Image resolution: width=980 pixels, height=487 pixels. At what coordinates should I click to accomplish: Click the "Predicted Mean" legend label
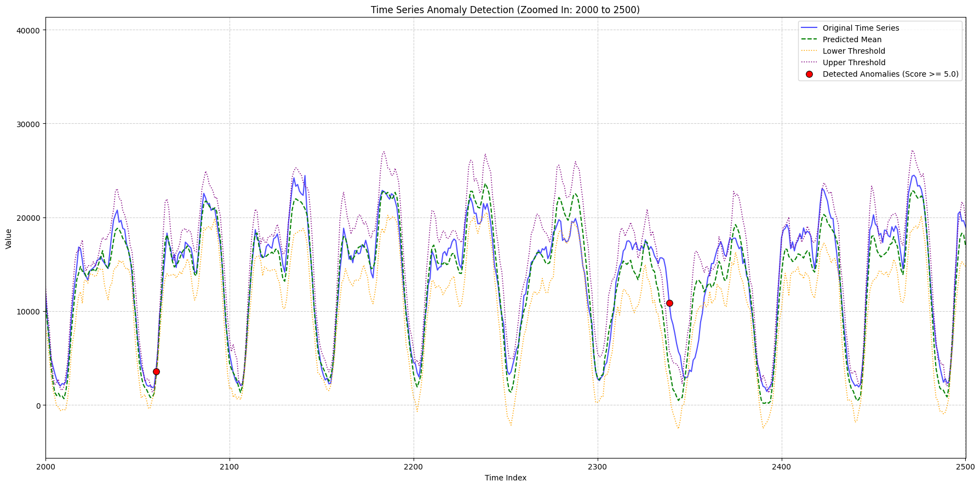pos(852,39)
